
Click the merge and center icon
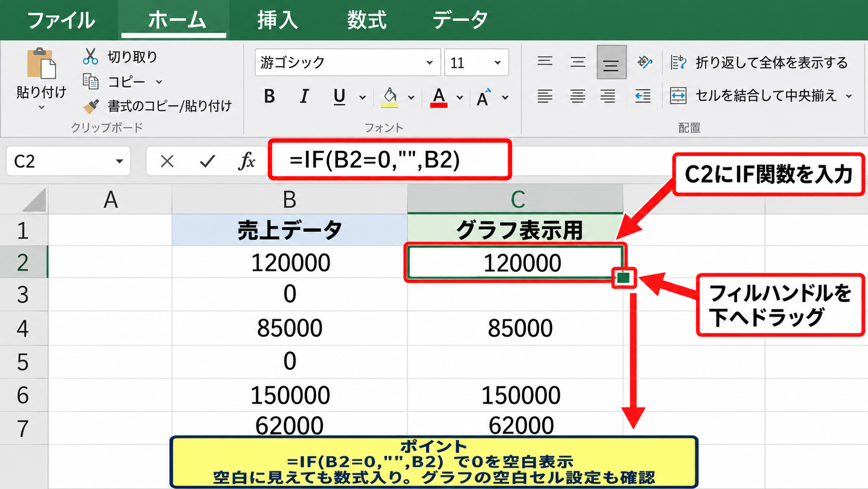(678, 96)
